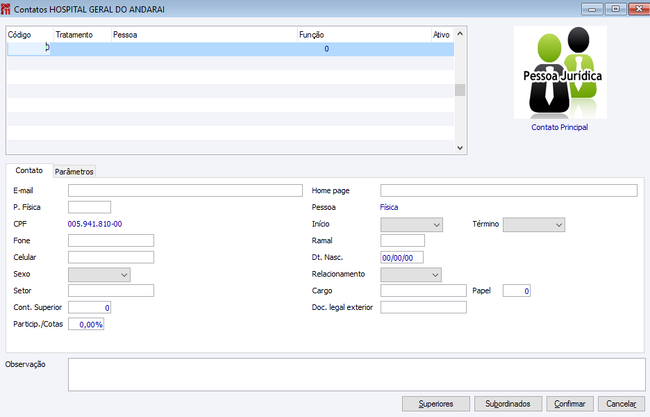Select the Contato tab

tap(29, 170)
